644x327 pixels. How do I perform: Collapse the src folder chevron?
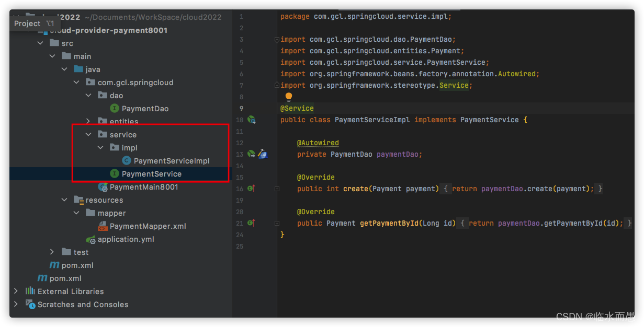40,43
